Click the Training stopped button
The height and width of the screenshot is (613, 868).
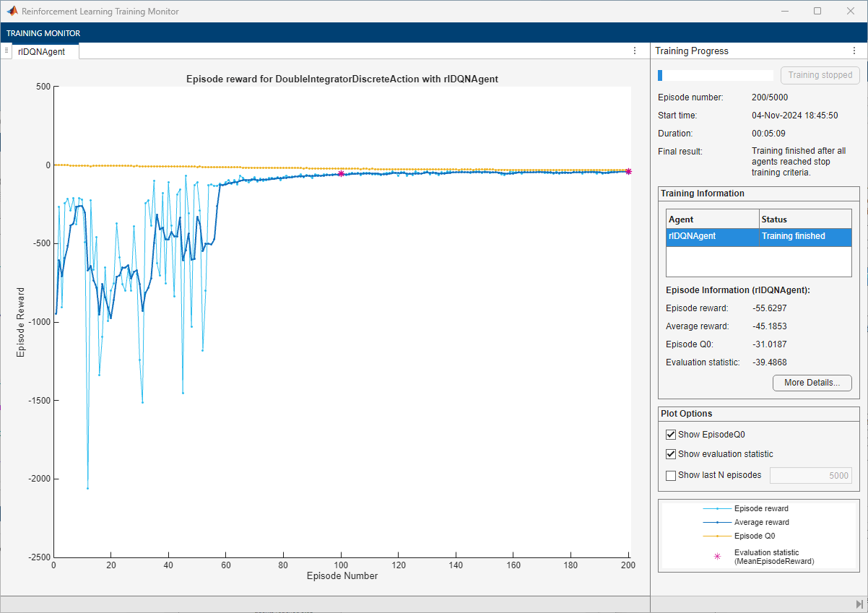point(820,75)
